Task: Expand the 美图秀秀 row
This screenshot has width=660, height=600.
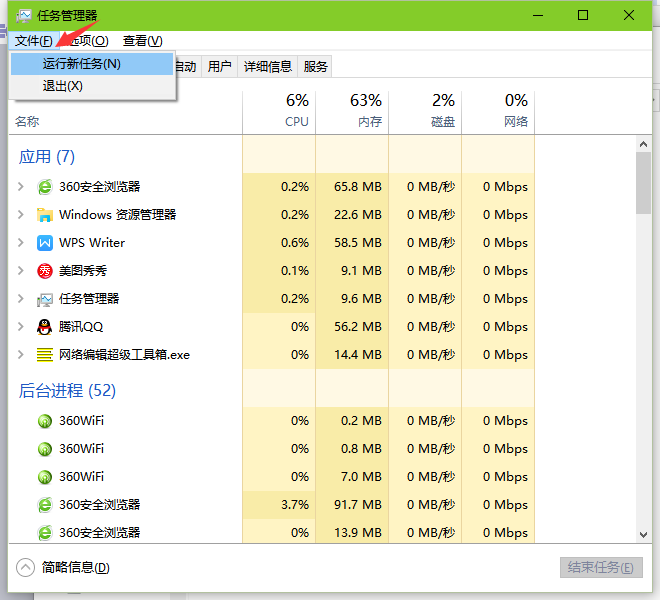Action: click(x=20, y=271)
